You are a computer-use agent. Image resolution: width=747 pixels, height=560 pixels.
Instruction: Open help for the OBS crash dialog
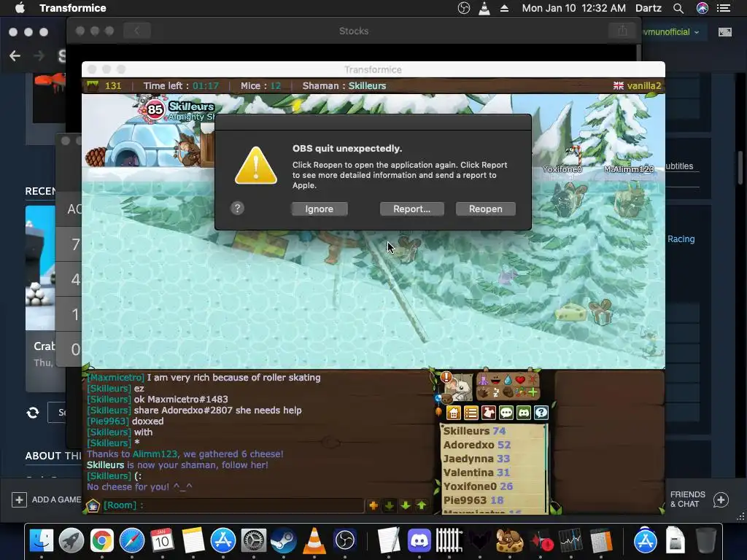pos(237,208)
